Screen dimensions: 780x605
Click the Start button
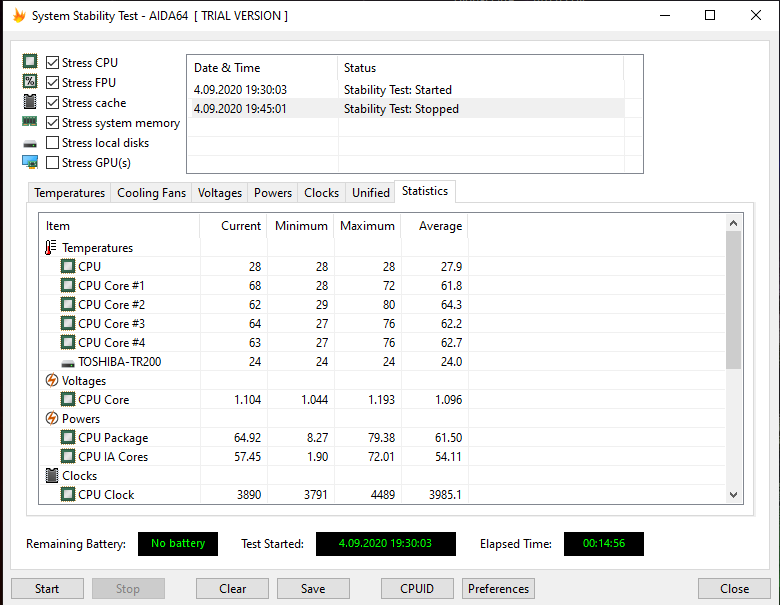pos(47,589)
